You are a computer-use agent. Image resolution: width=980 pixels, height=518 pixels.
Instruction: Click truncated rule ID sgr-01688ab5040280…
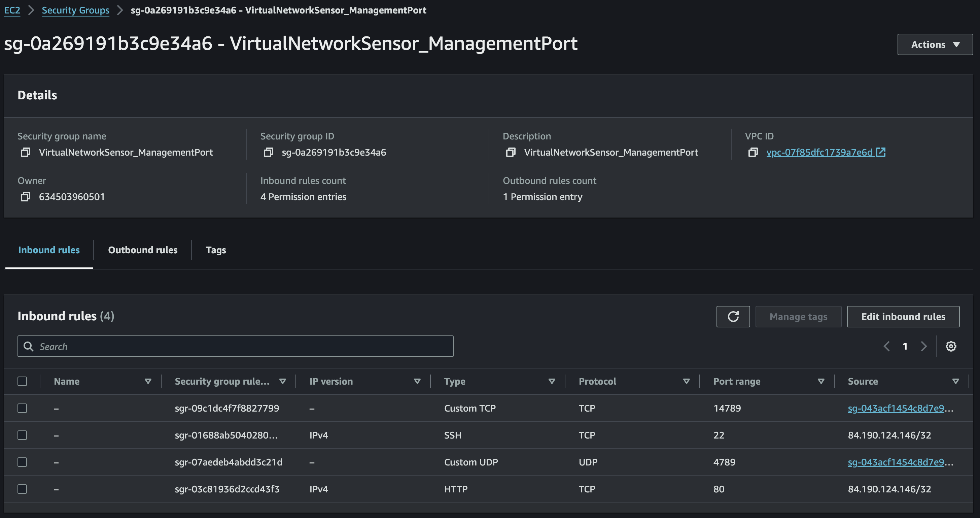point(226,435)
